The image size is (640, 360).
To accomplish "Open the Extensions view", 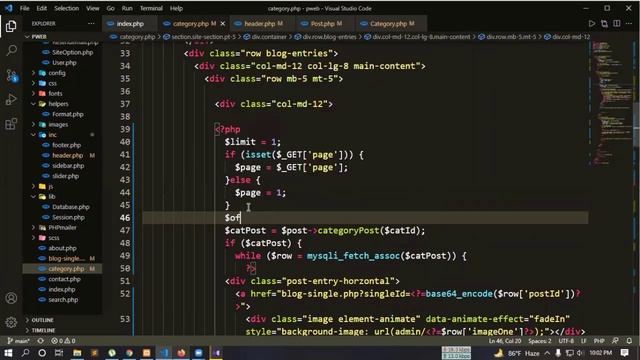I will pos(11,124).
